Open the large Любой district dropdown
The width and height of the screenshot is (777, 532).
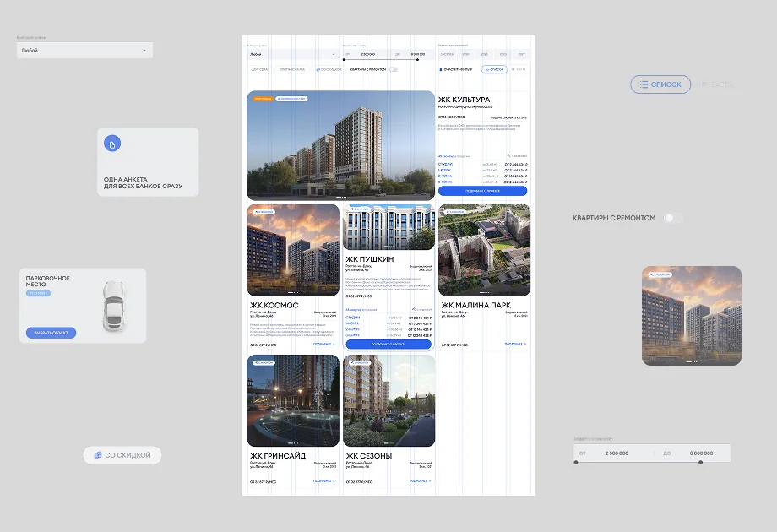84,51
